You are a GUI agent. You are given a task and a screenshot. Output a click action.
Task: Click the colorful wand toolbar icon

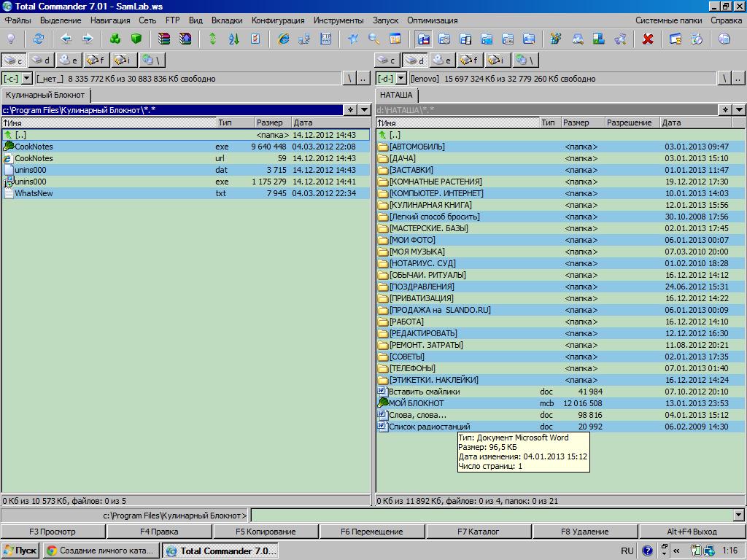[x=556, y=39]
